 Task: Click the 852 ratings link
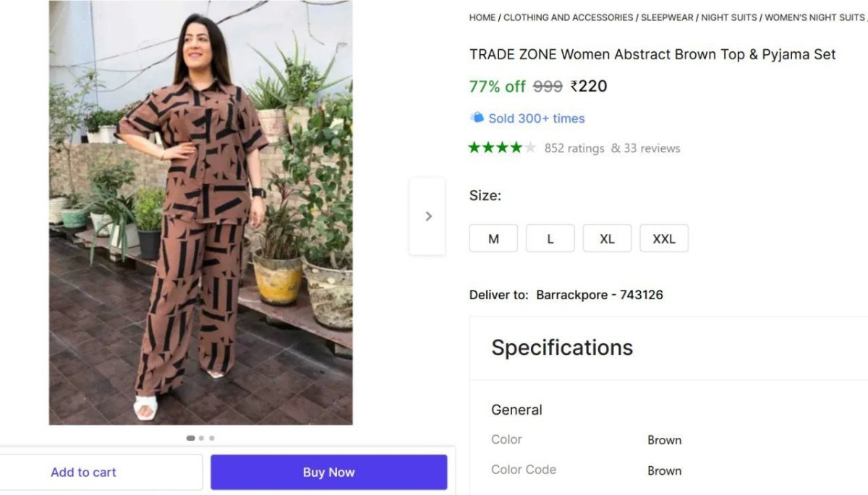pyautogui.click(x=574, y=147)
